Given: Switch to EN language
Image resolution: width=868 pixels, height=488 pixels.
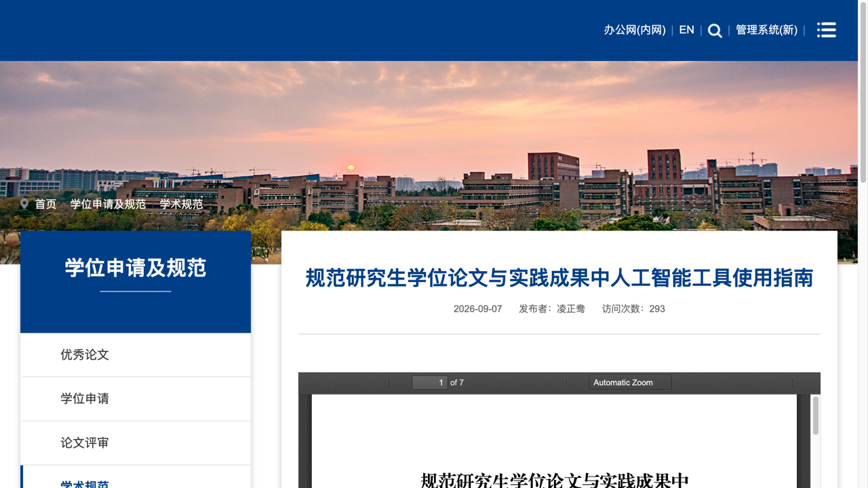Looking at the screenshot, I should pyautogui.click(x=686, y=30).
